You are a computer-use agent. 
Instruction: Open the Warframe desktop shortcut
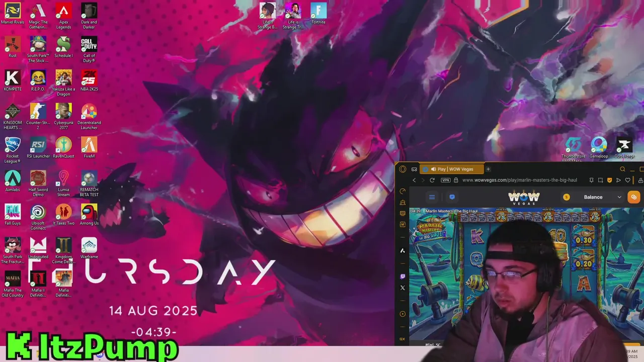(89, 248)
